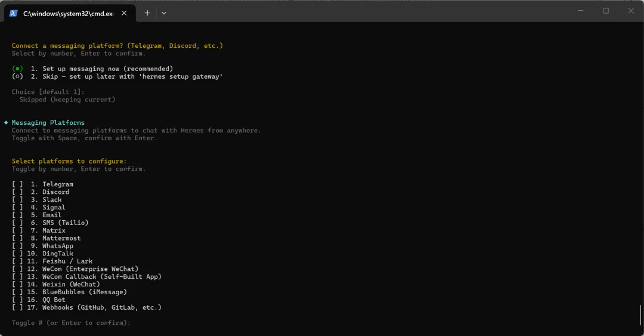Viewport: 644px width, 336px height.
Task: Select the 'Skip' radio option
Action: point(17,76)
